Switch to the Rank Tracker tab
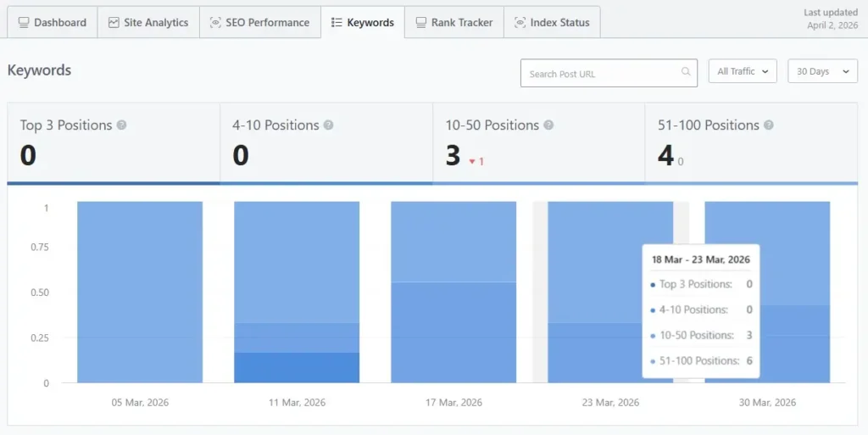This screenshot has height=435, width=868. pyautogui.click(x=453, y=23)
